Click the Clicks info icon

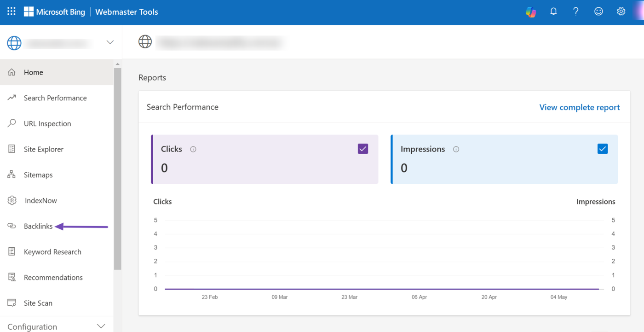[x=193, y=149]
